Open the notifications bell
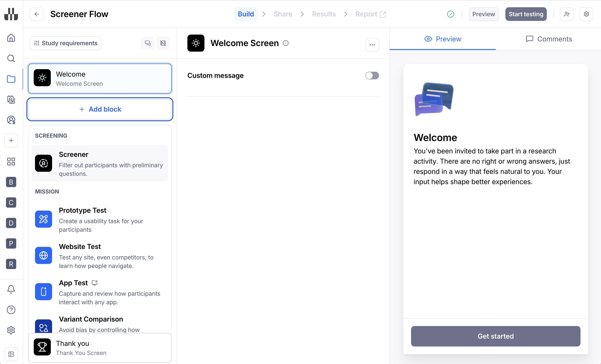This screenshot has width=601, height=364. (11, 289)
